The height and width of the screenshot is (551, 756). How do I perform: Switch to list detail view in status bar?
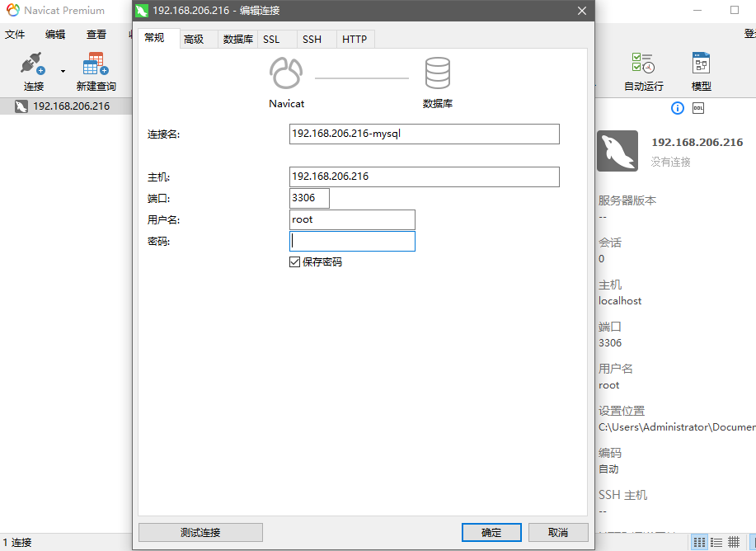(x=716, y=542)
